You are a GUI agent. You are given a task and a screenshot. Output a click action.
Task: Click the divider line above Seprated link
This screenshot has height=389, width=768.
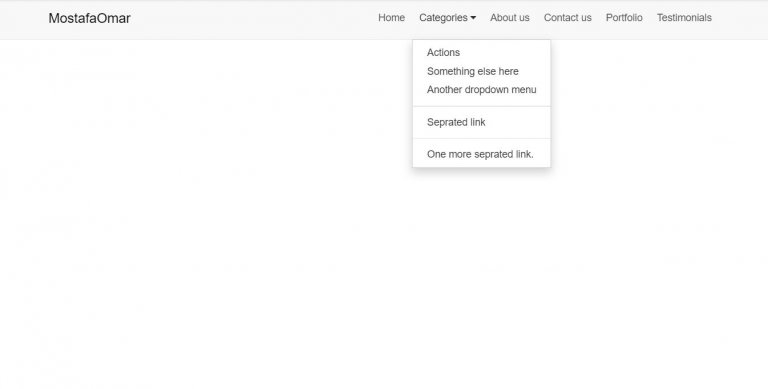tap(481, 106)
